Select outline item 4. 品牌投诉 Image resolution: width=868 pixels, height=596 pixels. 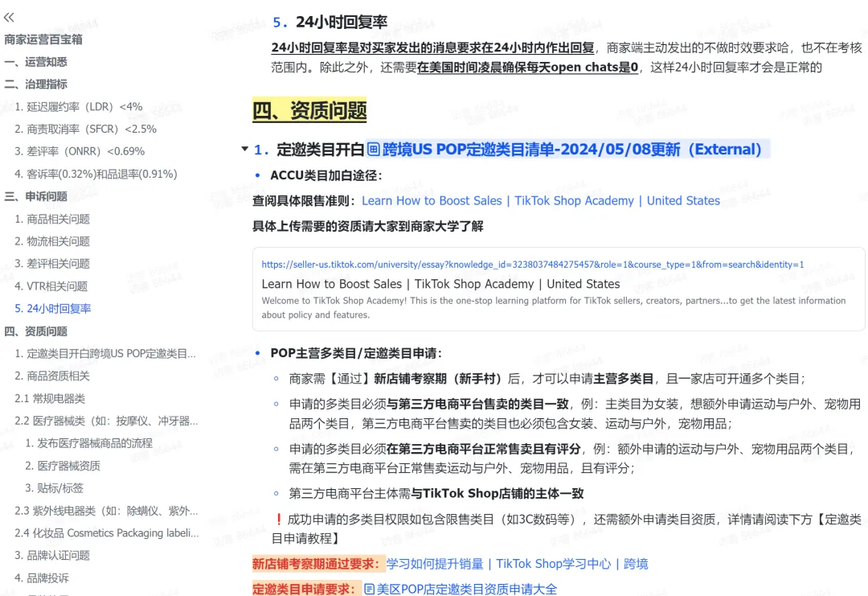point(42,578)
